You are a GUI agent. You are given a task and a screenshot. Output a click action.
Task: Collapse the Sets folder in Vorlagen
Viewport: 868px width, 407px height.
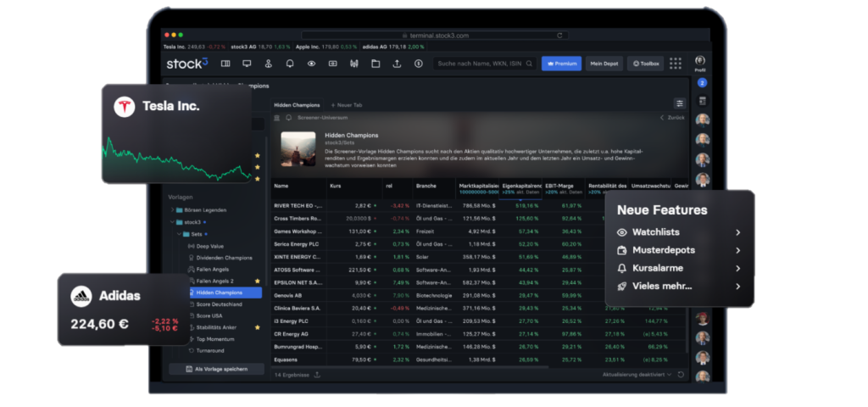click(180, 233)
